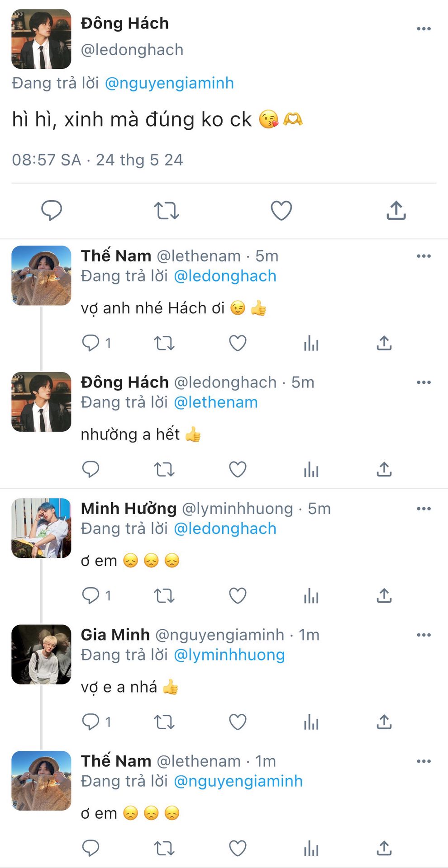View analytics for 'vợ anh nhé' reply
The image size is (448, 868).
311,344
